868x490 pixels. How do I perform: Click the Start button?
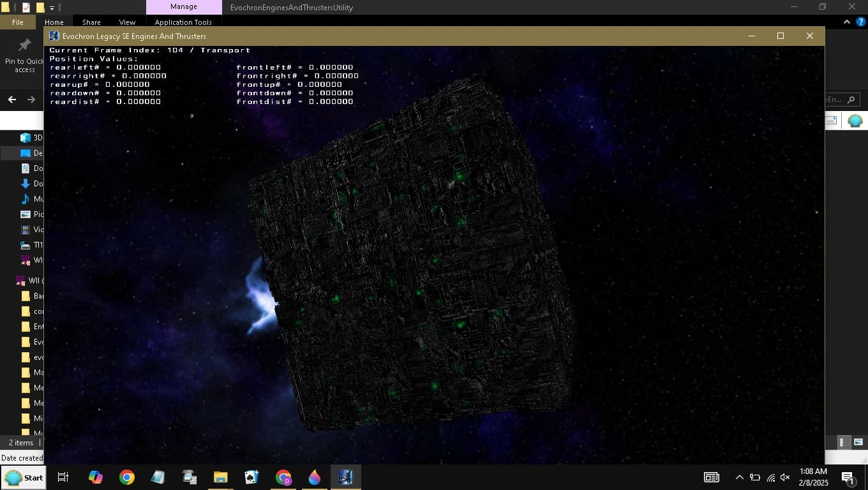point(24,477)
